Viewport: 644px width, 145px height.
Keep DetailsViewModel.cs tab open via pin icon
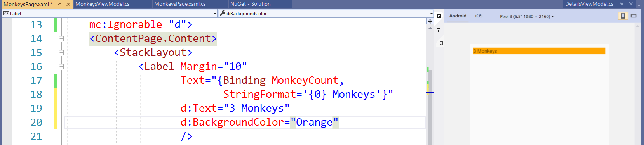622,4
